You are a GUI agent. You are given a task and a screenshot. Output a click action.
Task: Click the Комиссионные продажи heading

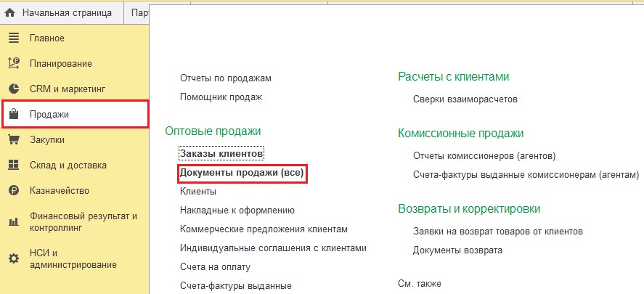[460, 134]
